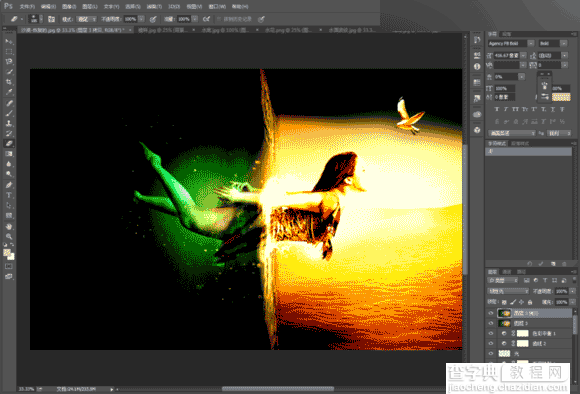Select the Hand tool

coord(9,226)
